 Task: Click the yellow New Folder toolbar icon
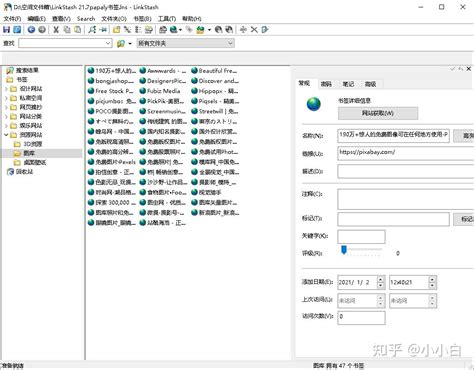pos(116,30)
